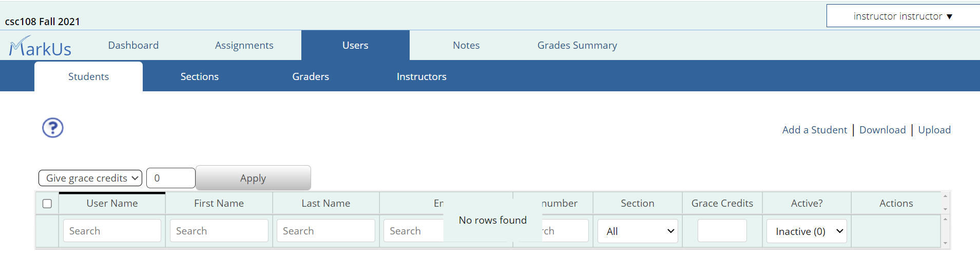980x277 pixels.
Task: Toggle the select-all students checkbox
Action: [x=47, y=204]
